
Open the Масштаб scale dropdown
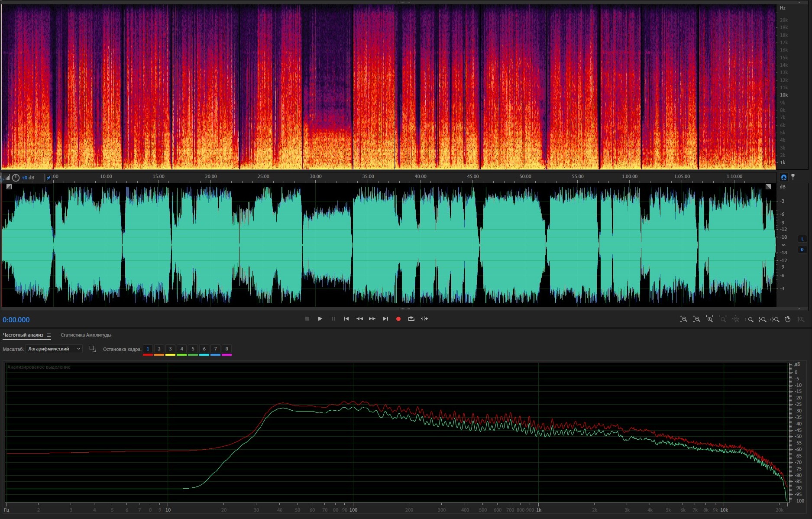tap(54, 349)
